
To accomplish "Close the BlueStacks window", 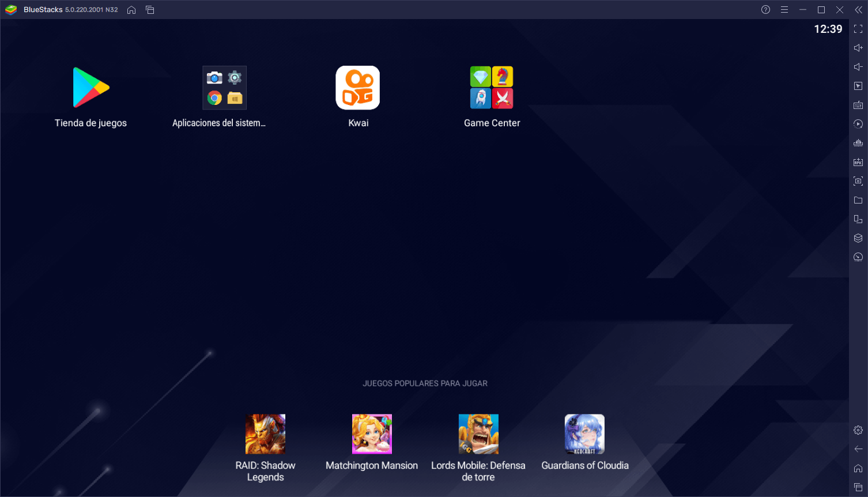I will [840, 10].
